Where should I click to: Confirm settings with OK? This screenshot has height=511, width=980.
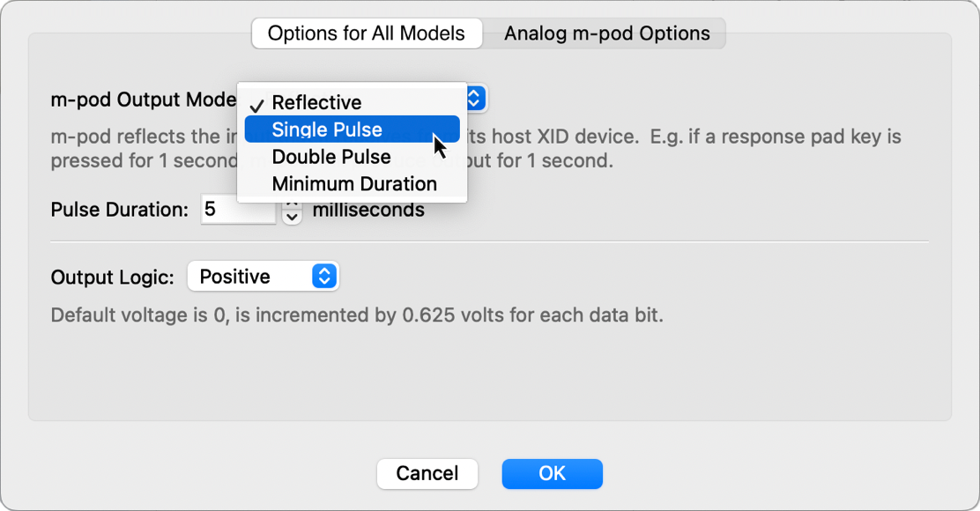[552, 473]
